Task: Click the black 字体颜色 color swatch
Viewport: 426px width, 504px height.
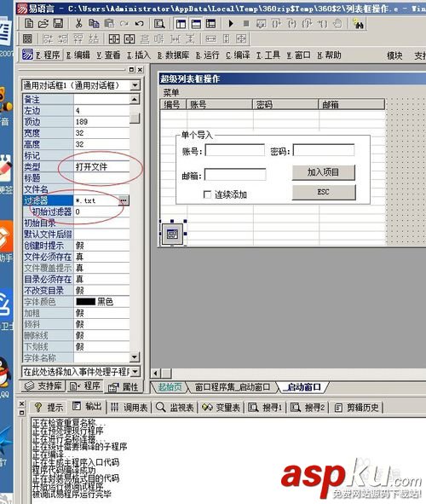Action: 85,302
